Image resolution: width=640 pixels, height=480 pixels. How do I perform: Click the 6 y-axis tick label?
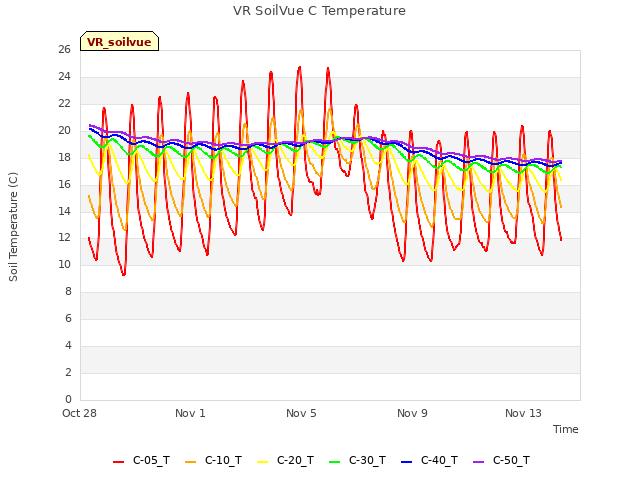68,319
